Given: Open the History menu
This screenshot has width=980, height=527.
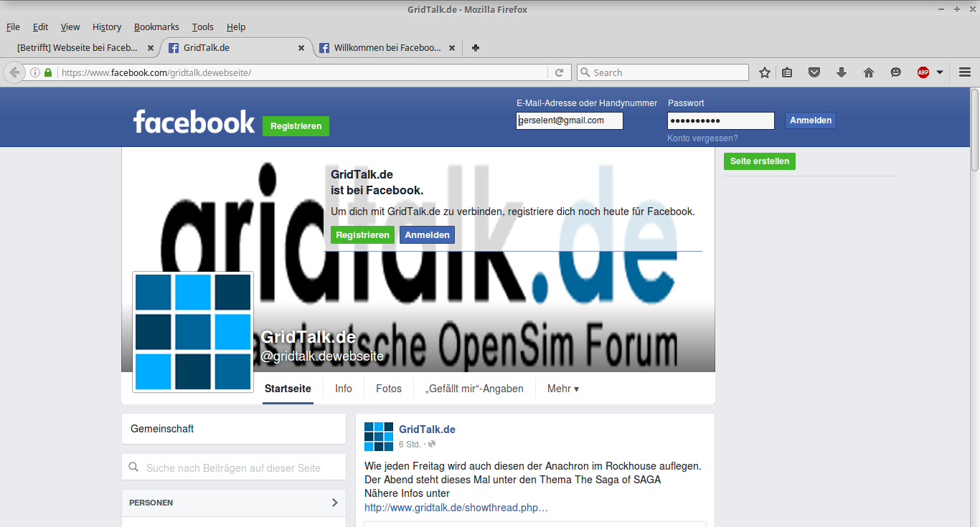Looking at the screenshot, I should (x=107, y=27).
